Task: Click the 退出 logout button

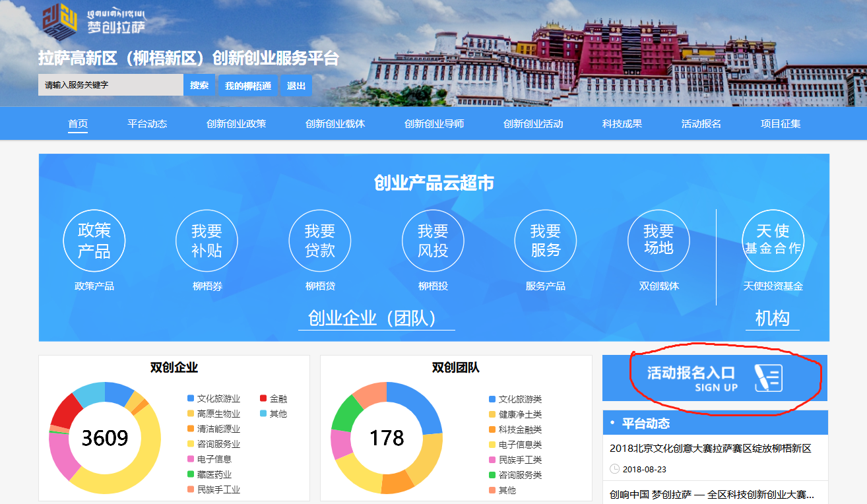Action: 296,86
